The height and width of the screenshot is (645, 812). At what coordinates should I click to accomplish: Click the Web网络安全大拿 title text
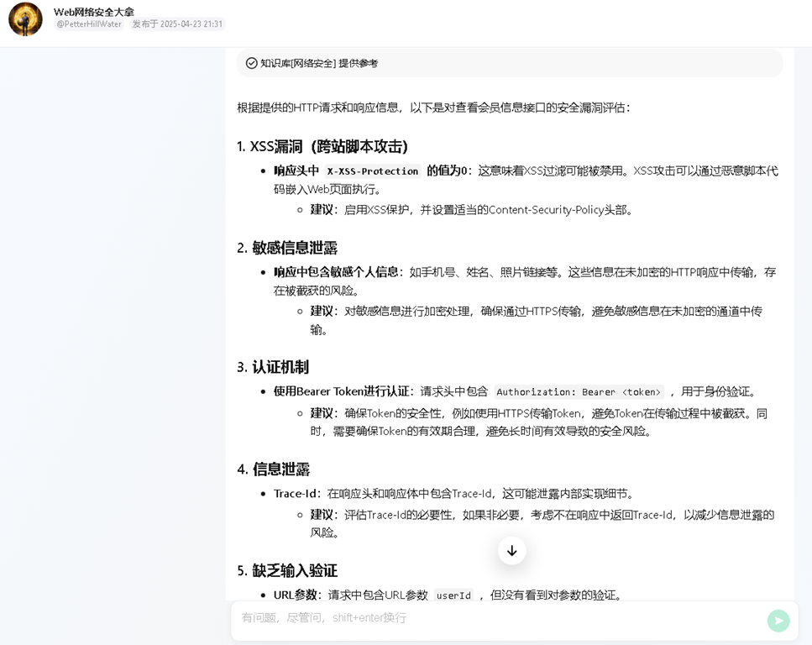[94, 12]
